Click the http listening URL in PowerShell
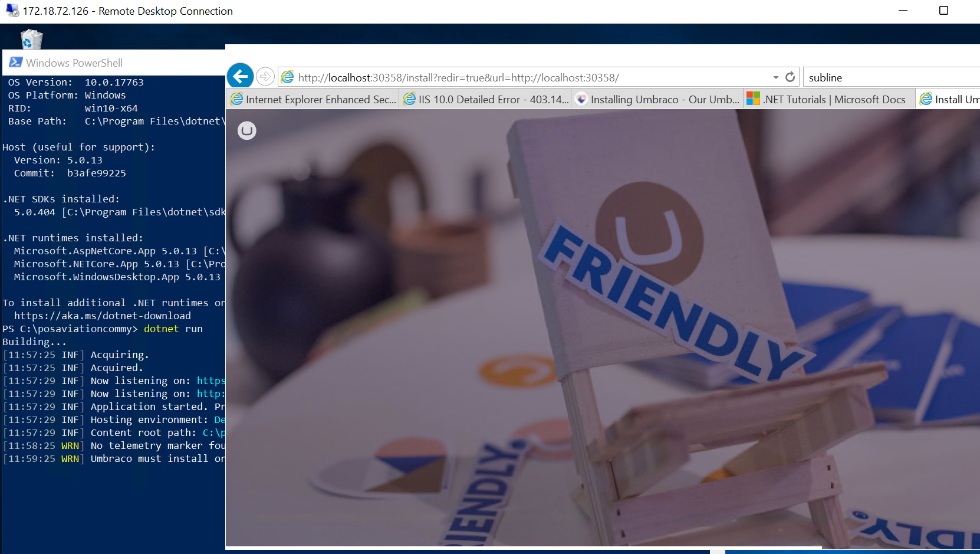 [211, 394]
